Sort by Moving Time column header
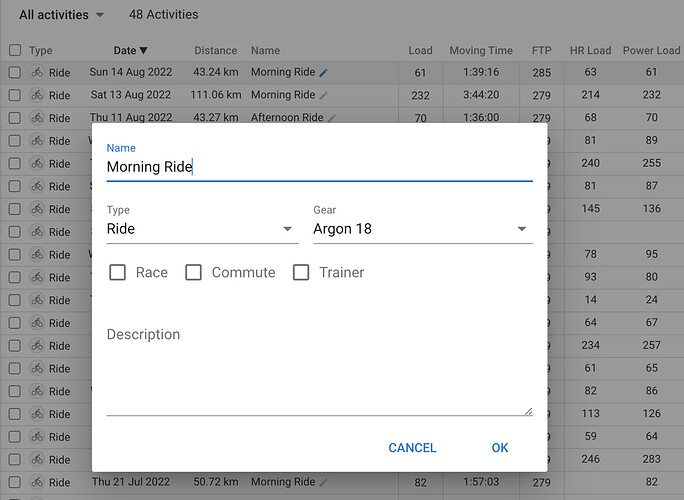This screenshot has height=500, width=684. point(481,51)
